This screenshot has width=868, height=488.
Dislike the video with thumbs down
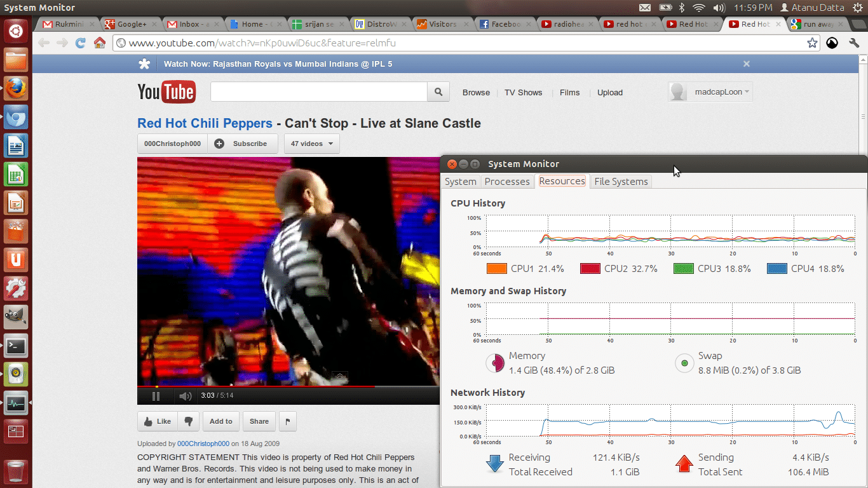[189, 421]
